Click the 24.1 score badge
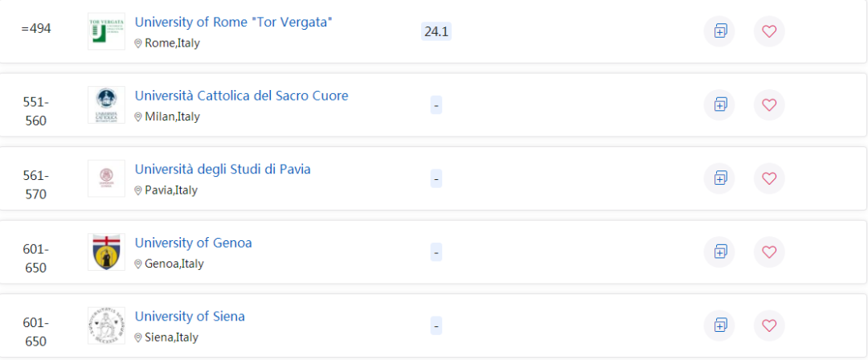Viewport: 868px width, 360px height. coord(436,31)
